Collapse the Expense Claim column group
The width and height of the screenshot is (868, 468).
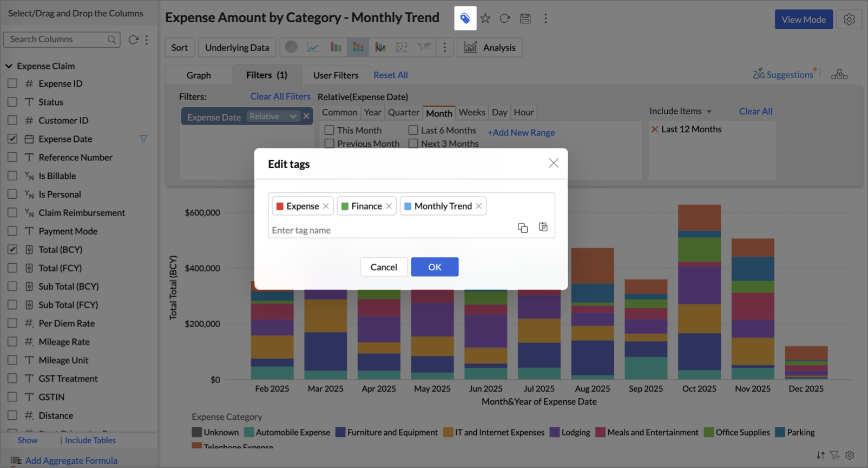tap(9, 66)
